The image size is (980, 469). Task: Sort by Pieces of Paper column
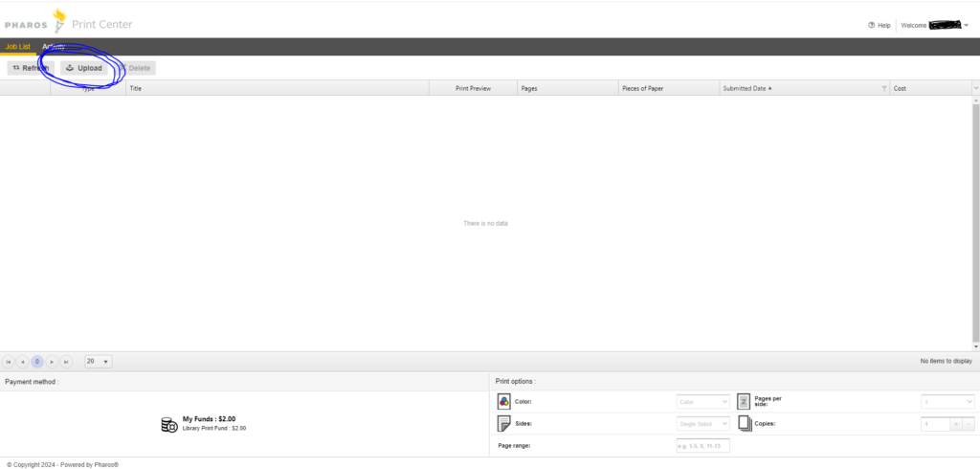(669, 89)
